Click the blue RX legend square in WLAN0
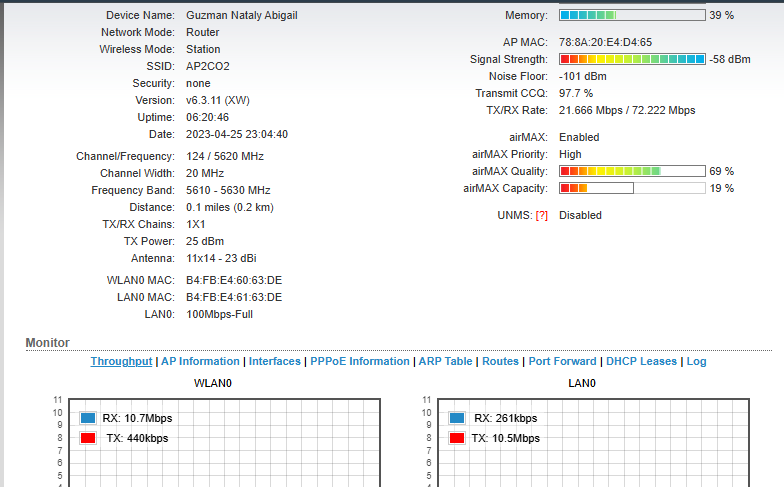The height and width of the screenshot is (487, 784). click(88, 418)
